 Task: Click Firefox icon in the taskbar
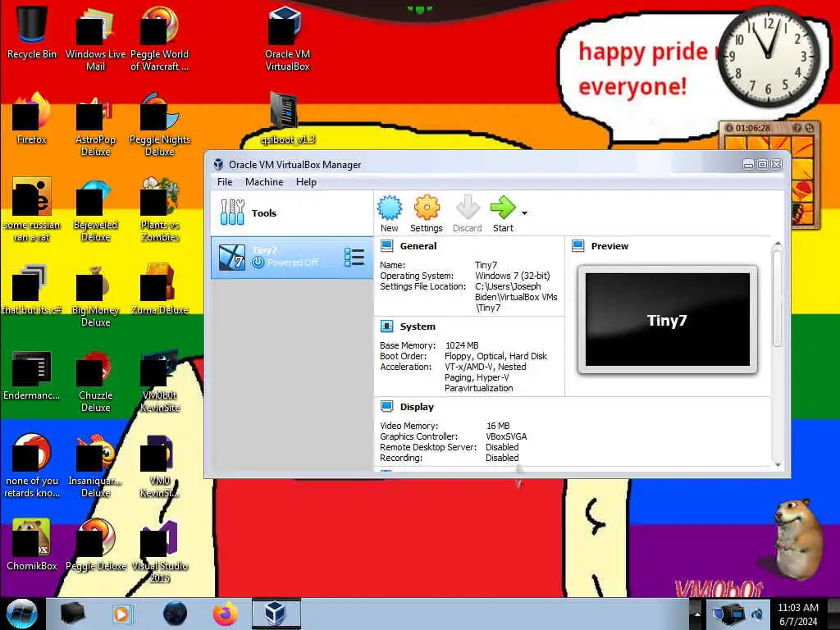click(x=226, y=614)
